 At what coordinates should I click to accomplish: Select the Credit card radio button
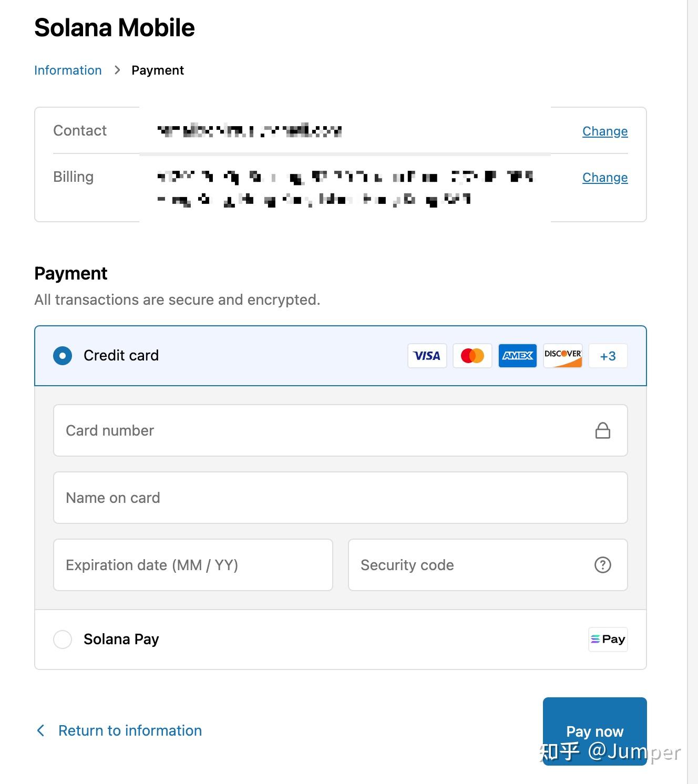point(63,356)
